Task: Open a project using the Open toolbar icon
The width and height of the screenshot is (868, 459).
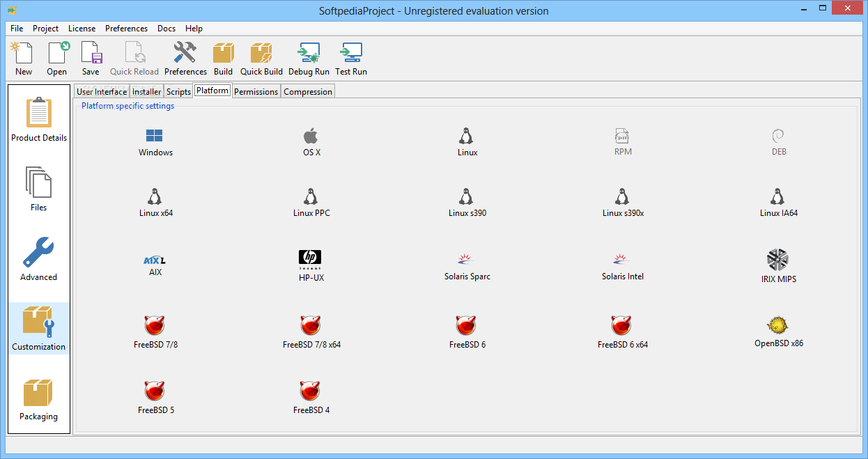Action: pos(57,59)
